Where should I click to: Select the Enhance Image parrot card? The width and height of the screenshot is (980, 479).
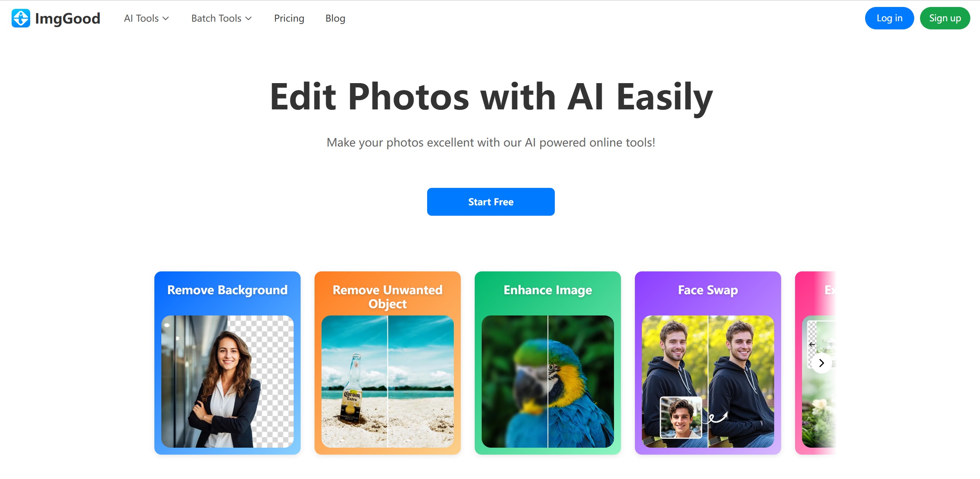[548, 363]
